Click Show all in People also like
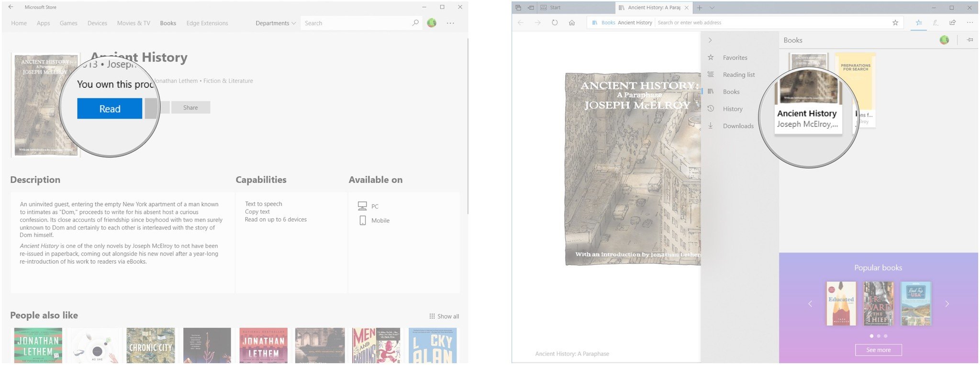The width and height of the screenshot is (980, 365). click(444, 316)
